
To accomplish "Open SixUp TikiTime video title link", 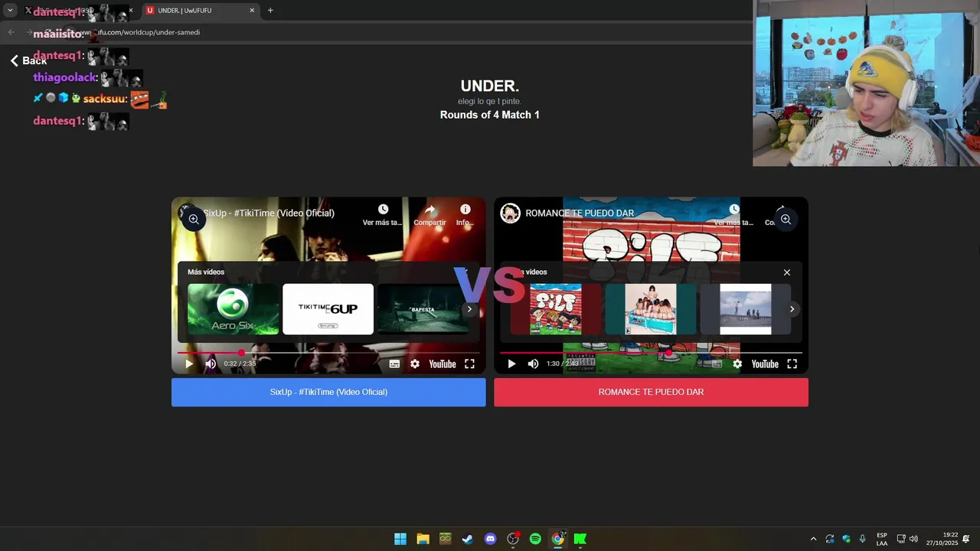I will (268, 213).
